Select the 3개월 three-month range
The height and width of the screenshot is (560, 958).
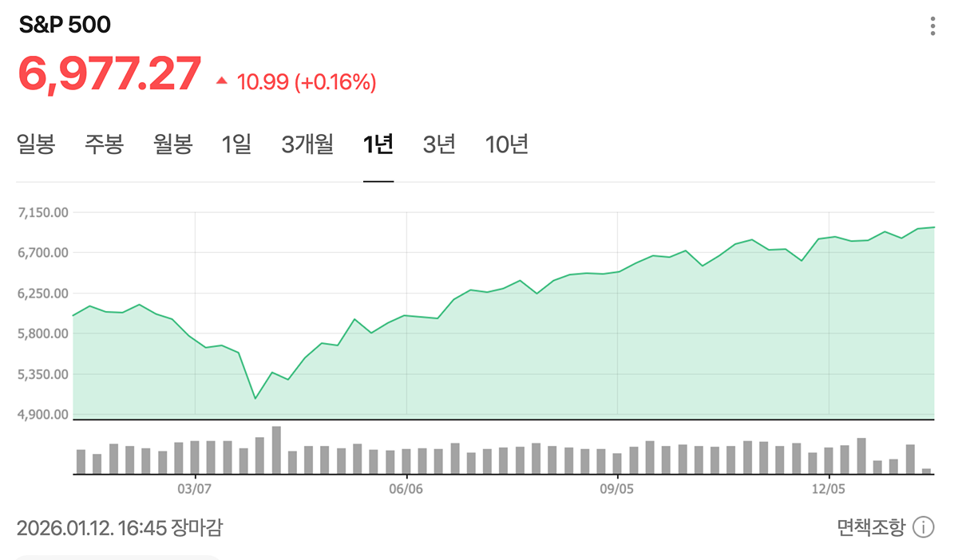[307, 145]
